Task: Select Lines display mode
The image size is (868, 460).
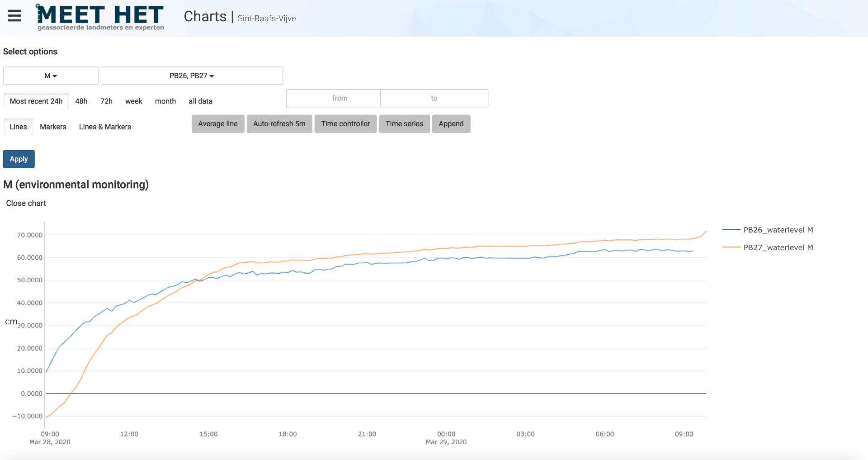Action: [x=18, y=127]
